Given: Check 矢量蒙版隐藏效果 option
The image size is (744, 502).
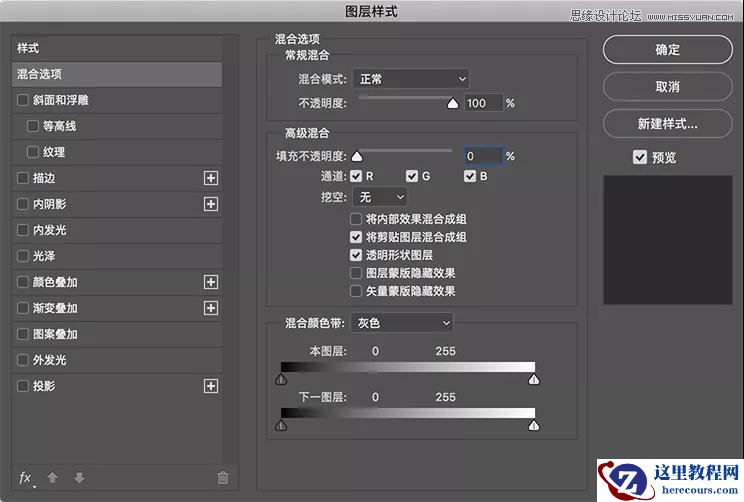Looking at the screenshot, I should tap(356, 291).
